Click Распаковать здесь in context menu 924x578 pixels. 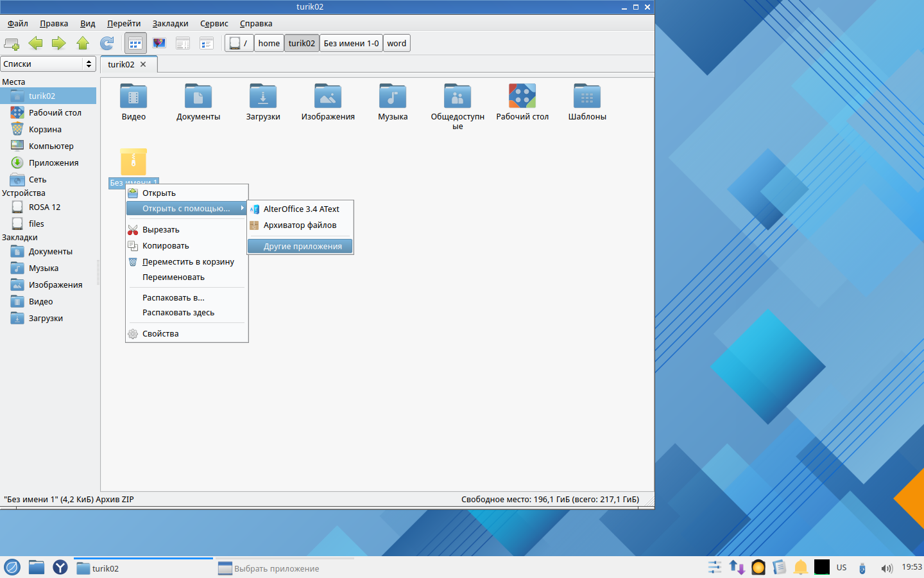[x=178, y=313]
